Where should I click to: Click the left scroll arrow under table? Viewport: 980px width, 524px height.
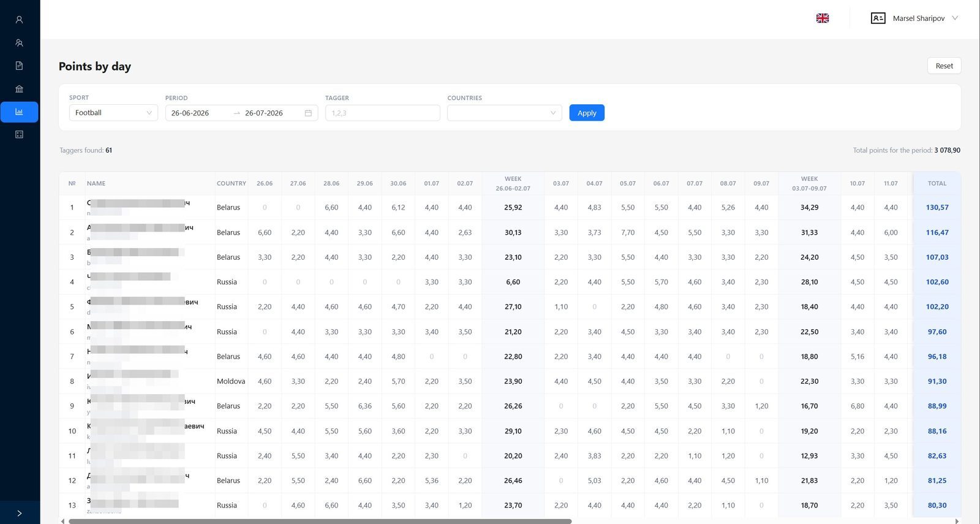point(62,522)
